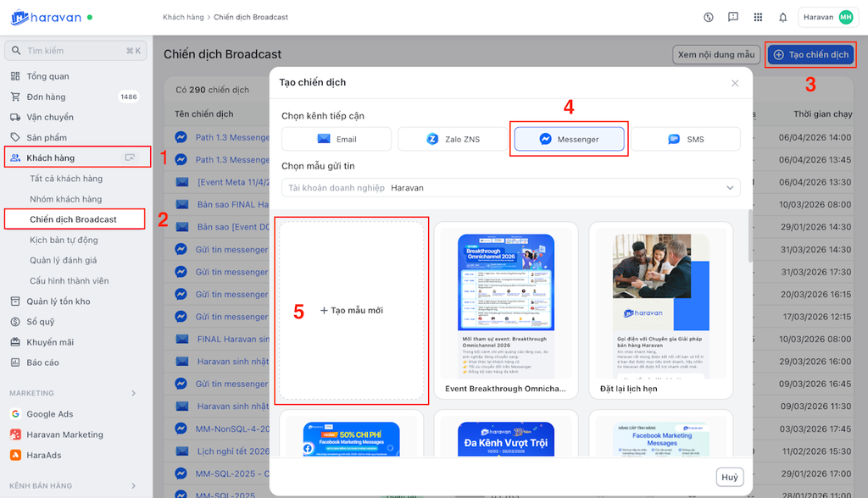Open the chat feedback icon in header

coord(733,17)
